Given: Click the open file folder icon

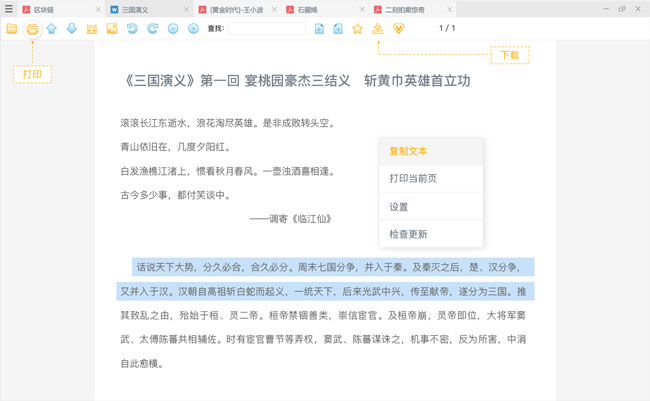Looking at the screenshot, I should tap(12, 29).
